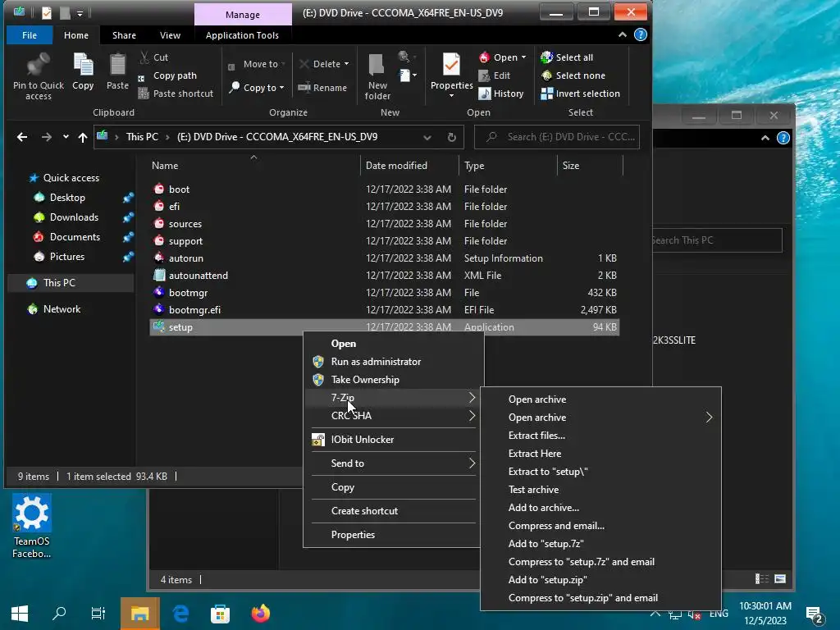Select the autounattend XML file
Image resolution: width=840 pixels, height=630 pixels.
pos(384,276)
